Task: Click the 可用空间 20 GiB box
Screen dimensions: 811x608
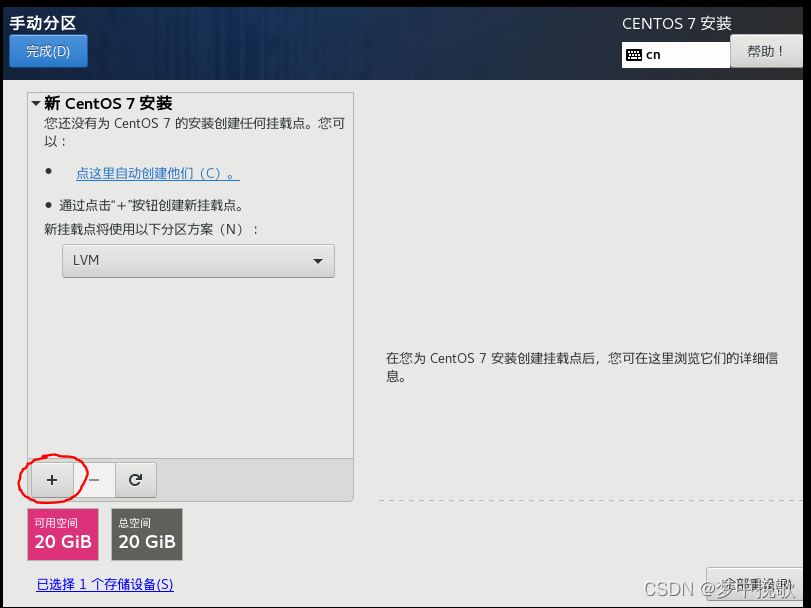Action: [63, 535]
